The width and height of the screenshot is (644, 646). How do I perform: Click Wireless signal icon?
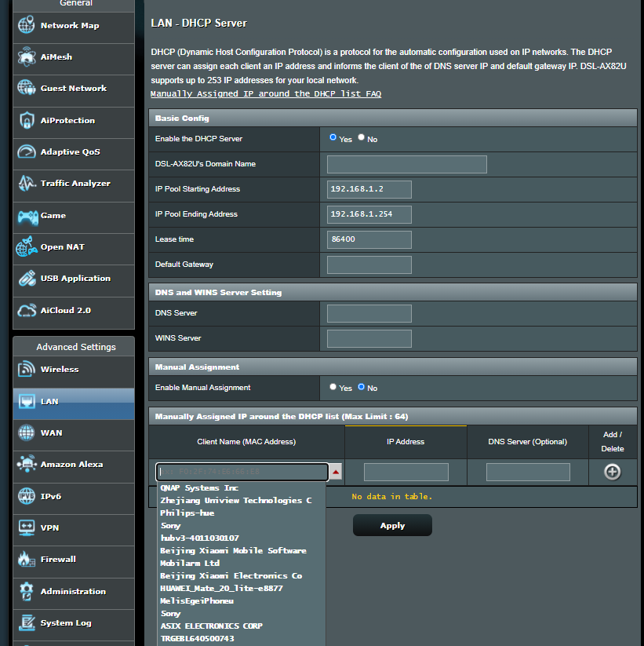point(27,369)
